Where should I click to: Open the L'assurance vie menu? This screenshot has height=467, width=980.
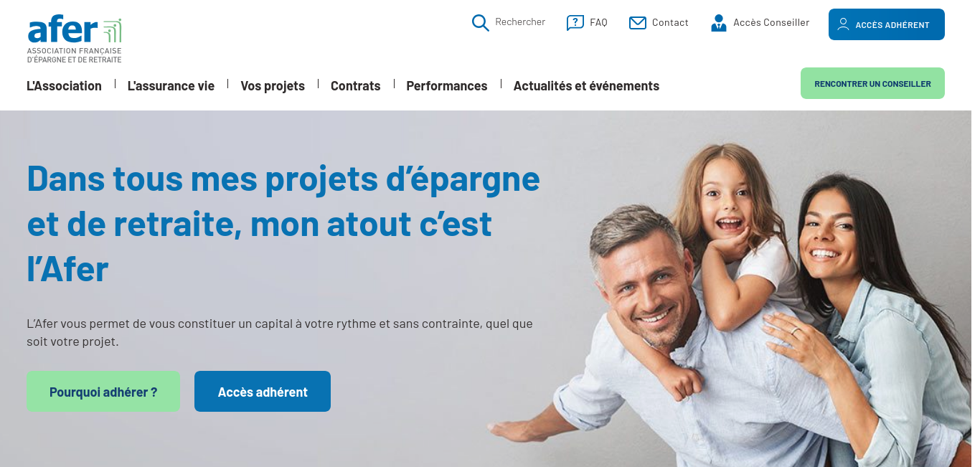171,86
